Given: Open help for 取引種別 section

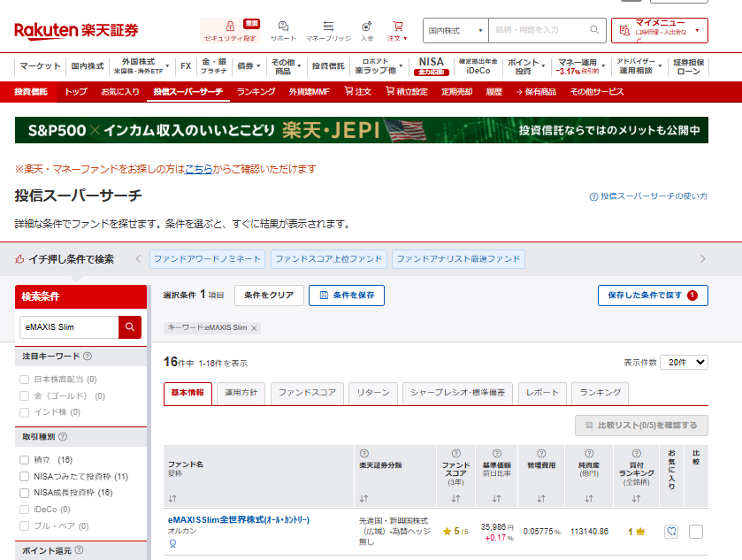Looking at the screenshot, I should 63,436.
